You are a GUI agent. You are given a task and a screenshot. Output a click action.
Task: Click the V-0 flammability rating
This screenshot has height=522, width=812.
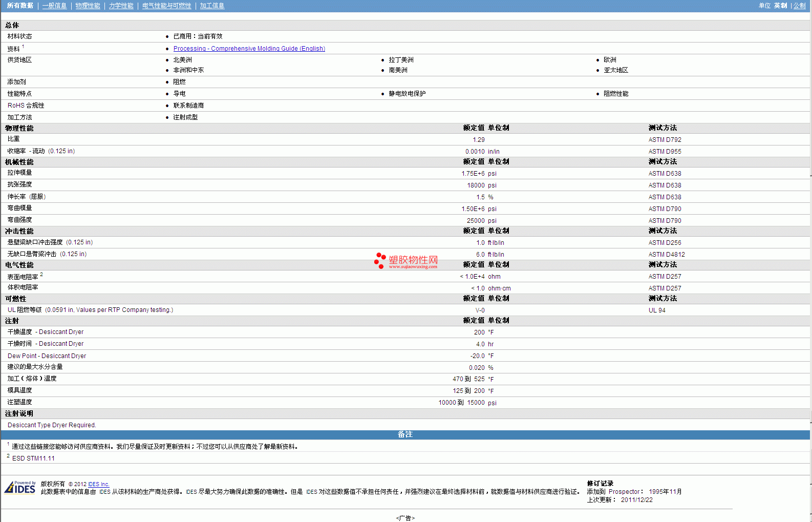pos(480,310)
